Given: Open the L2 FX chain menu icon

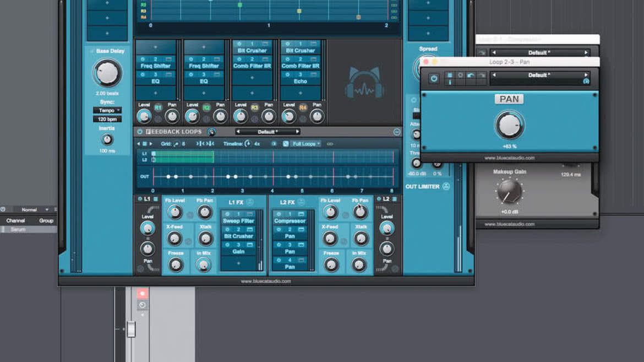Looking at the screenshot, I should point(301,202).
